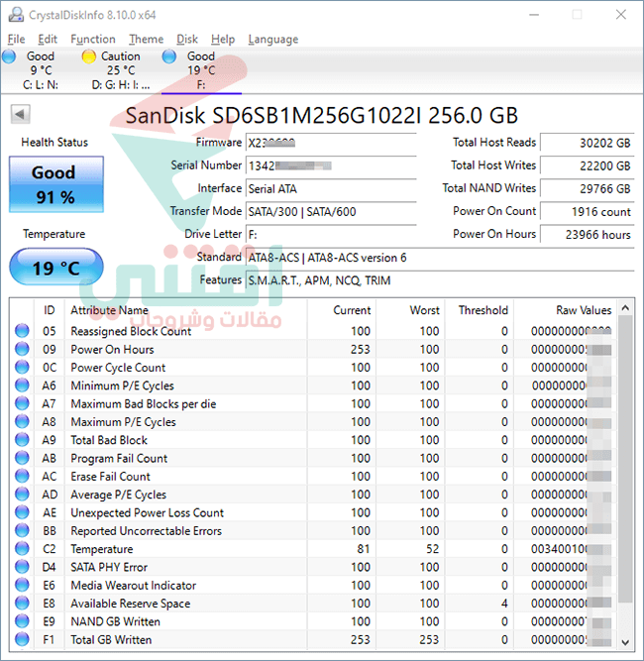Click Total Host Writes value 22200 GB
Image resolution: width=644 pixels, height=661 pixels.
[x=588, y=165]
